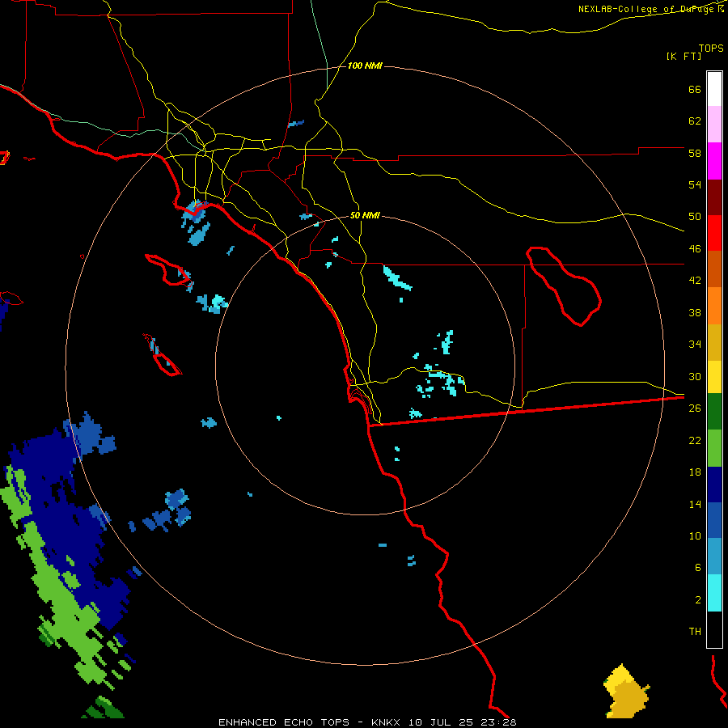
Task: Click the "[K FT]" units label
Action: pyautogui.click(x=684, y=56)
